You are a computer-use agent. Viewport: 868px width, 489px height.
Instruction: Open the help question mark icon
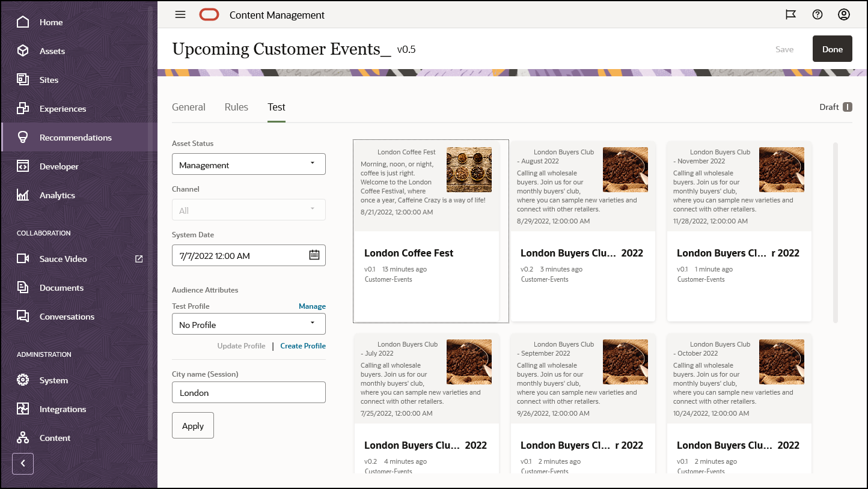click(x=818, y=15)
